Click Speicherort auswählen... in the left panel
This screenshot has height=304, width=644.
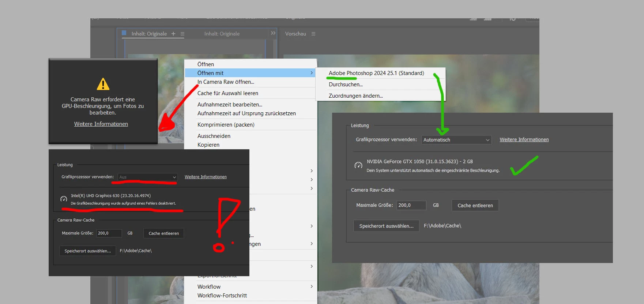click(x=88, y=251)
